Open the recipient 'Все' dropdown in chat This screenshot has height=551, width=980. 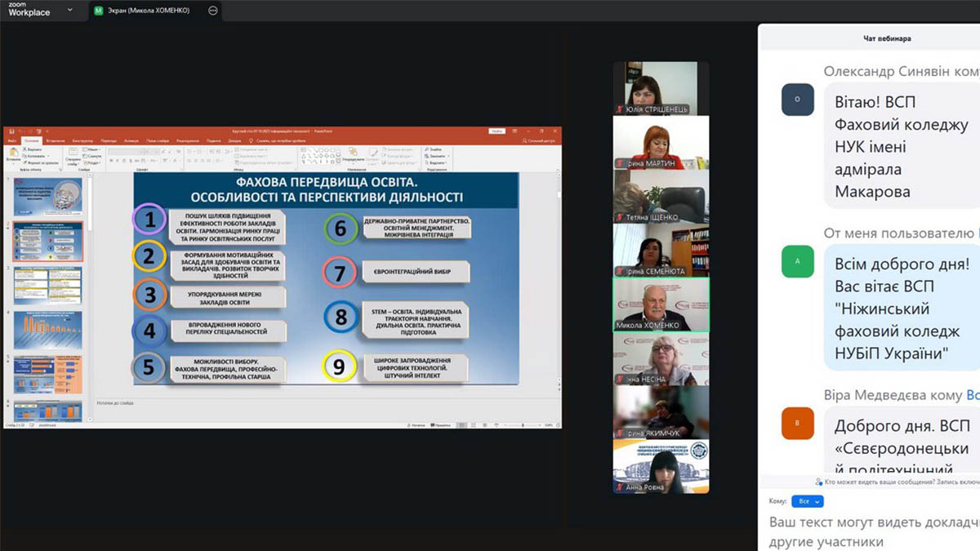click(x=807, y=501)
